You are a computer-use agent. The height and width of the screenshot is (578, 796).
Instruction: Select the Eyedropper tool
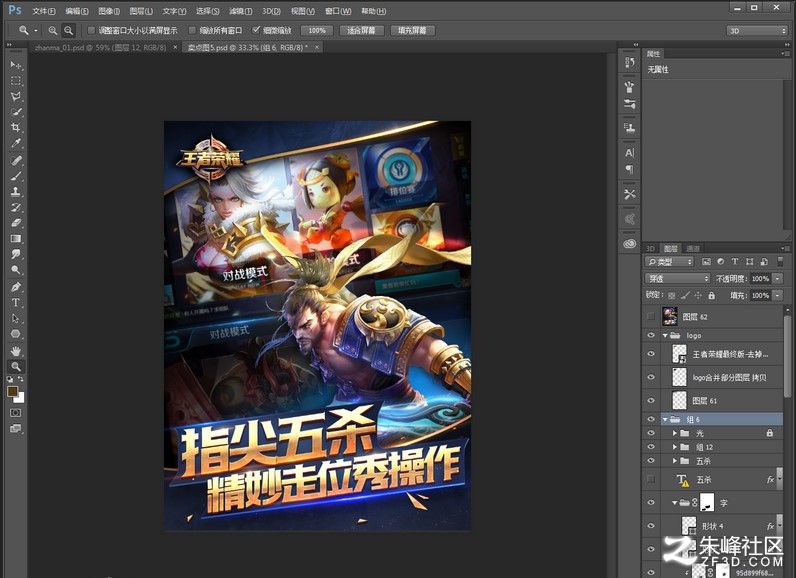[16, 144]
